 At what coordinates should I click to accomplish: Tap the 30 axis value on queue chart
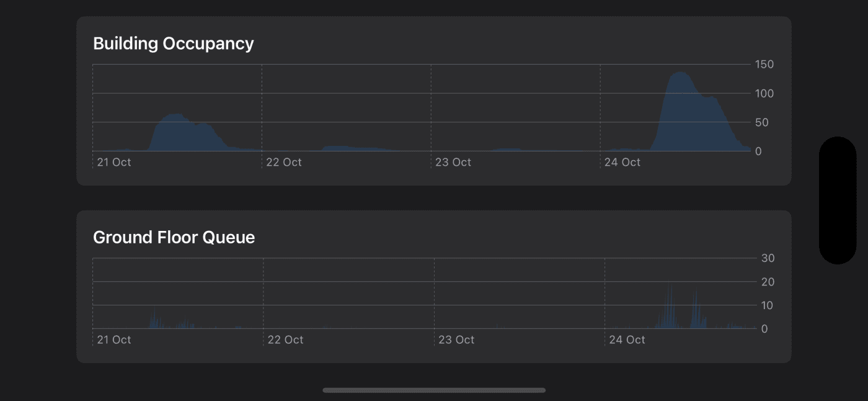click(x=768, y=258)
